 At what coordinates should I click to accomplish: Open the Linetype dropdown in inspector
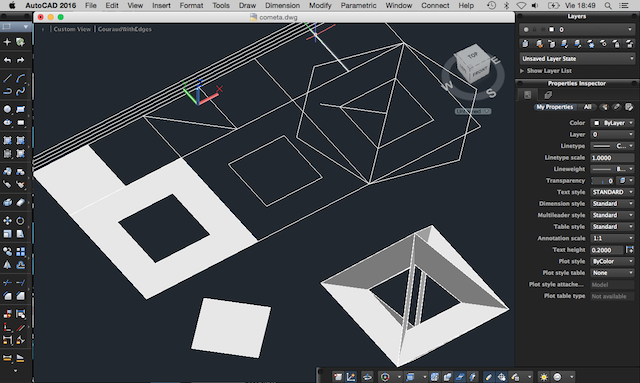(613, 146)
